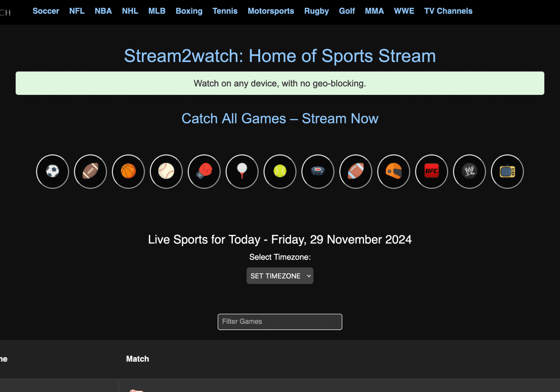Open the rugby ball icon
The image size is (560, 392).
(356, 171)
